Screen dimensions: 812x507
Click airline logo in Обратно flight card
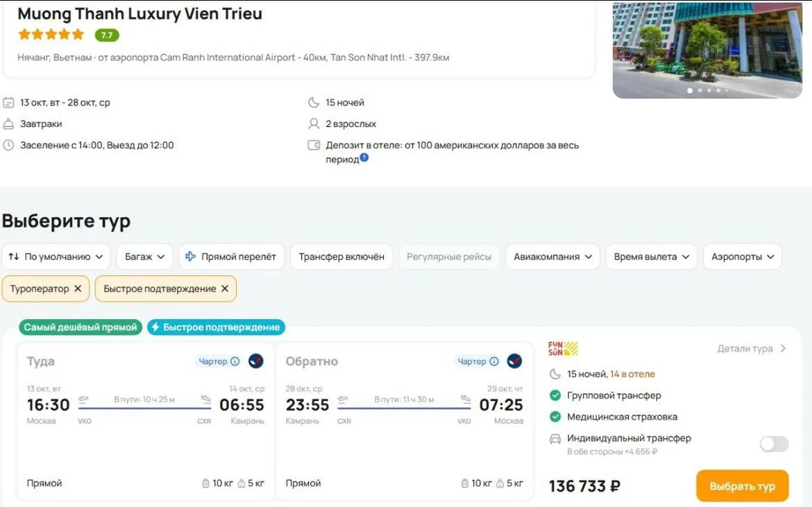click(514, 361)
